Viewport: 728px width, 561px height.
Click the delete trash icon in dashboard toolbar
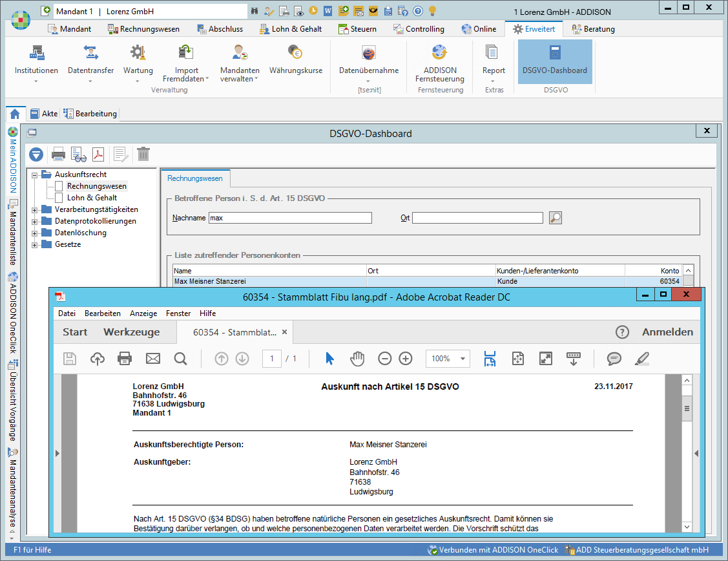pos(143,154)
